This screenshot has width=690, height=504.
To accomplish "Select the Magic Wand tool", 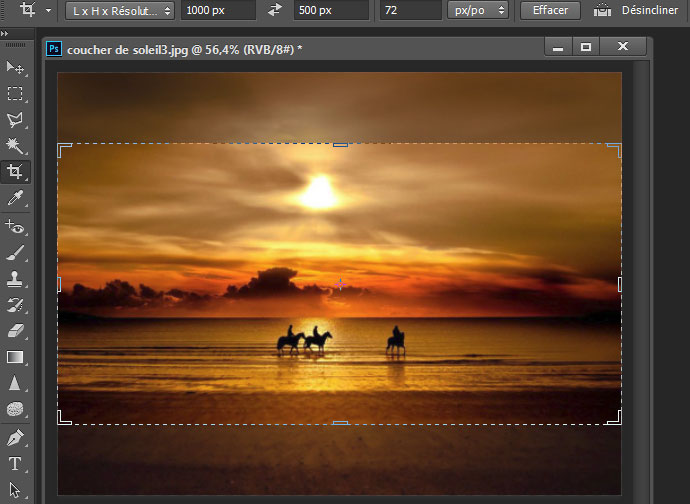I will 15,146.
